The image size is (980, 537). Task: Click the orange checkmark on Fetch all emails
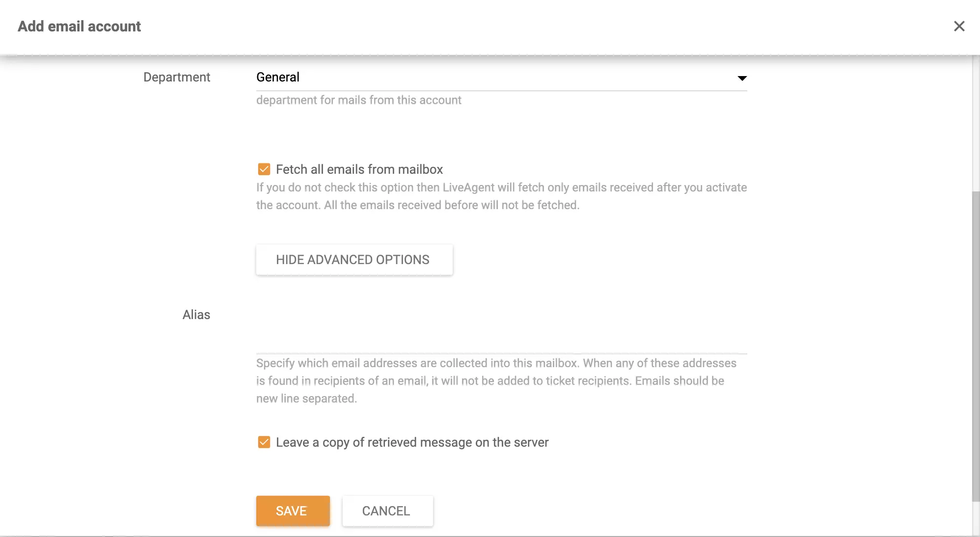coord(264,169)
